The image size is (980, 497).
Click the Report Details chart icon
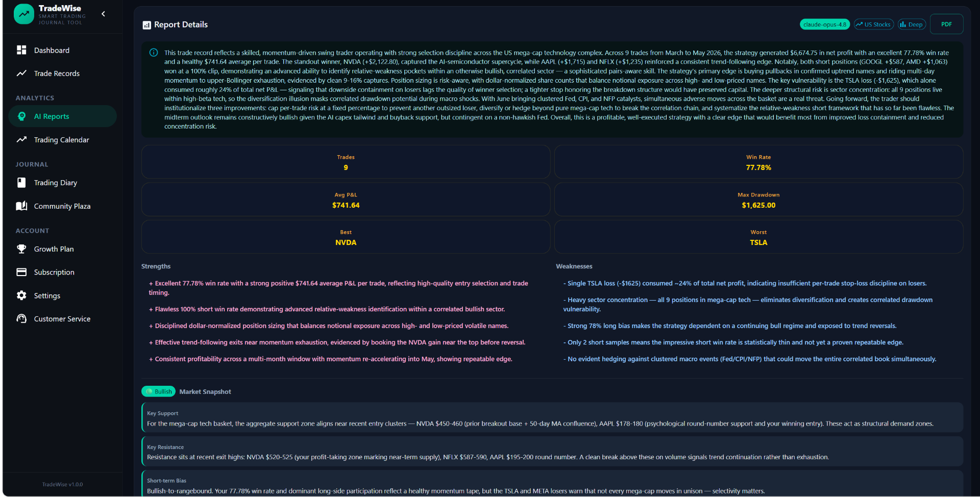[x=146, y=25]
